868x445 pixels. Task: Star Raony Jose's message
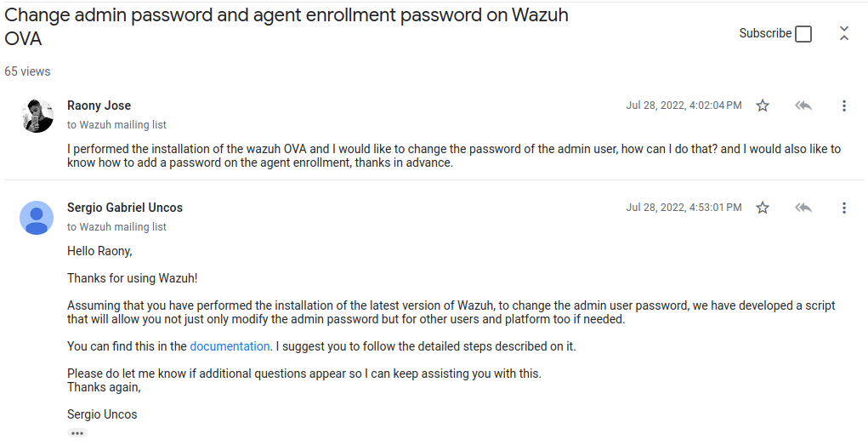point(763,106)
